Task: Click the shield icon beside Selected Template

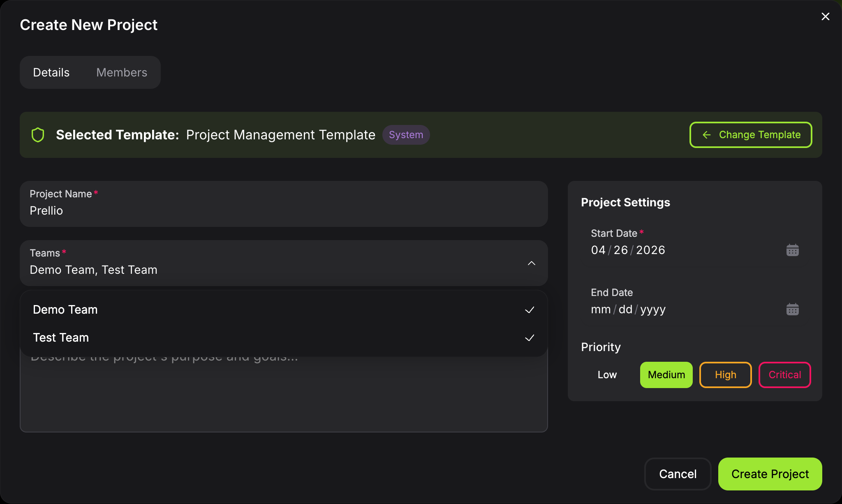Action: pos(38,135)
